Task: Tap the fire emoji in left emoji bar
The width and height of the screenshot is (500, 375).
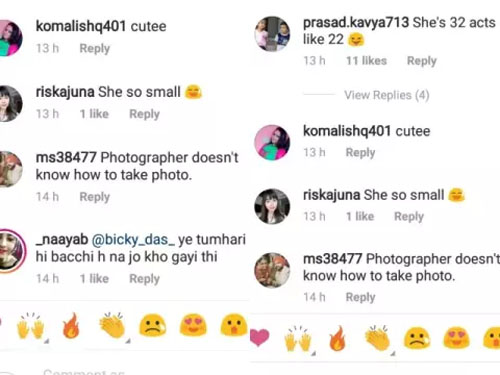Action: tap(71, 326)
